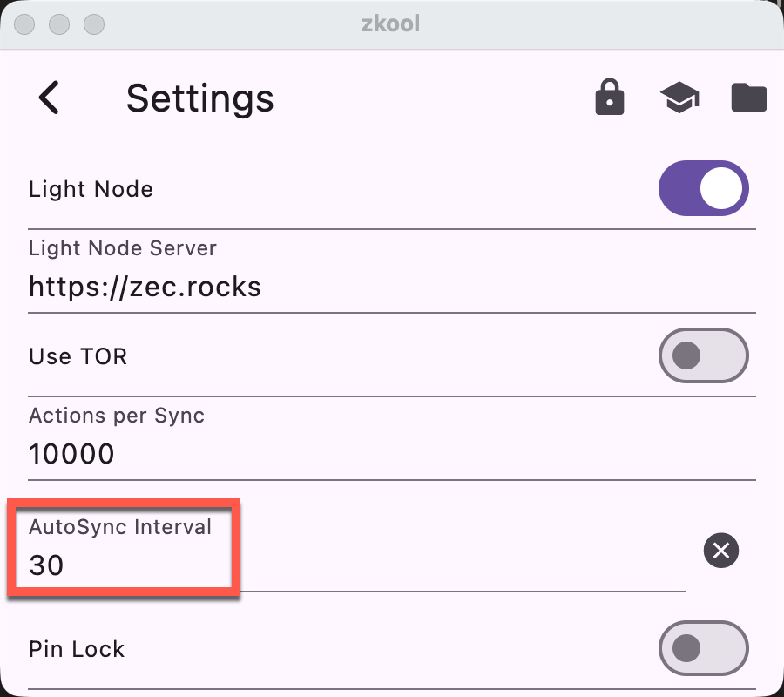Screen dimensions: 784x697
Task: Click the Settings heading
Action: pos(199,98)
